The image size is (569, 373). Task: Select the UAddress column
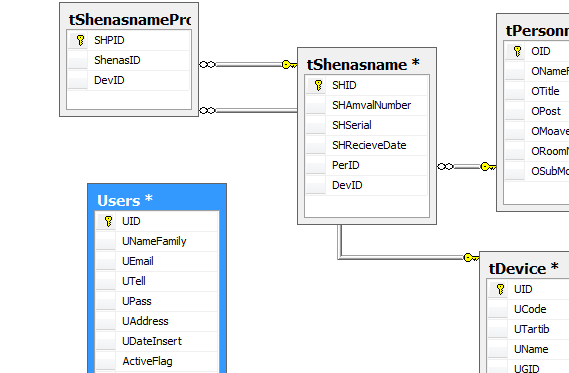coord(157,321)
